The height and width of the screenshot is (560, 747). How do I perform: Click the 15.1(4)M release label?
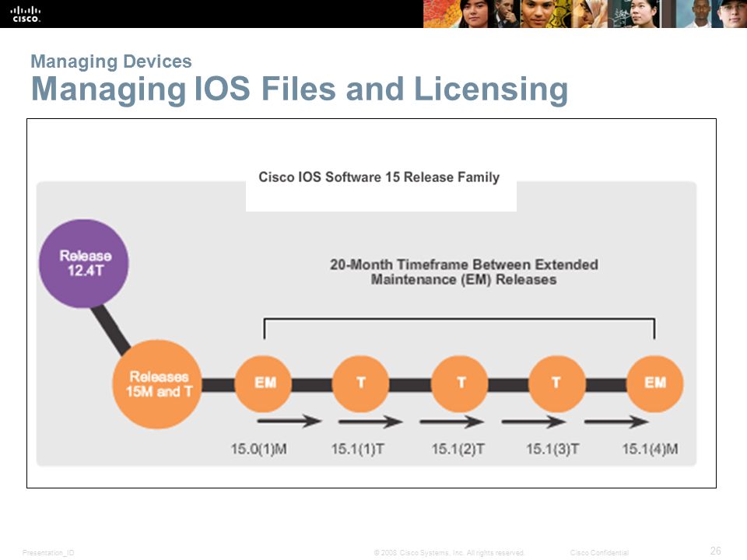pyautogui.click(x=651, y=449)
